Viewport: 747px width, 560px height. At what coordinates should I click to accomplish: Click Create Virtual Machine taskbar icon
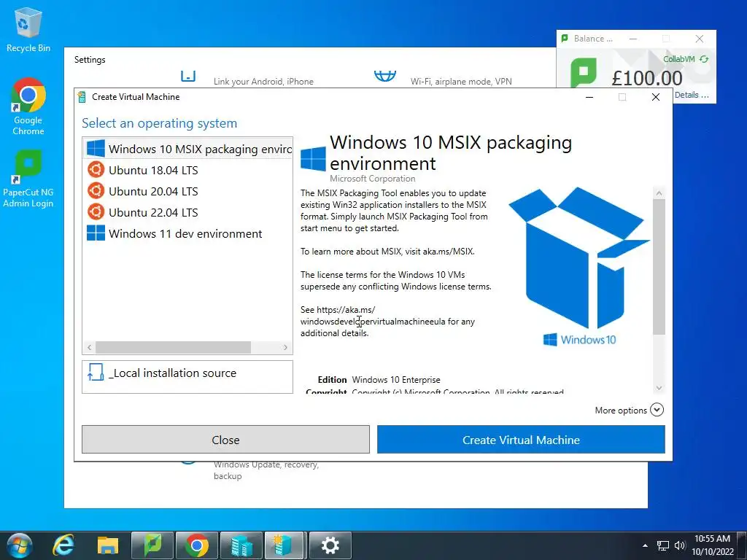click(285, 545)
